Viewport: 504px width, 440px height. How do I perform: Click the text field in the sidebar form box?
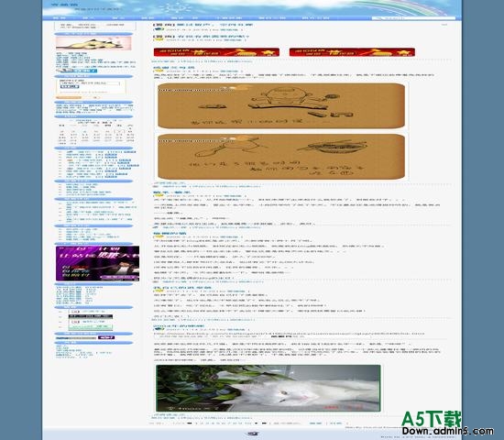pyautogui.click(x=90, y=83)
